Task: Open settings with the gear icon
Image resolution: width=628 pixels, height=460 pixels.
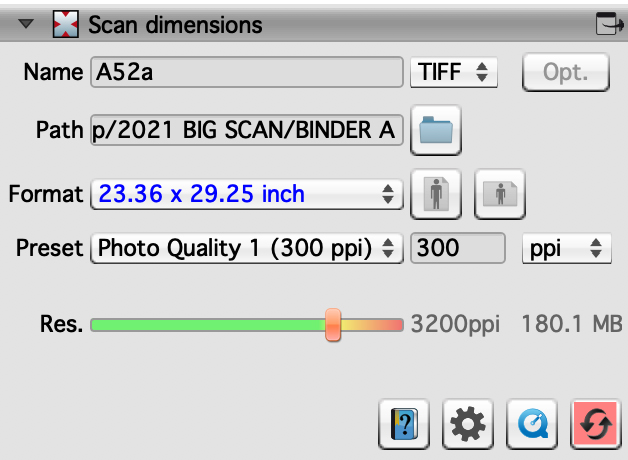Action: click(x=466, y=426)
